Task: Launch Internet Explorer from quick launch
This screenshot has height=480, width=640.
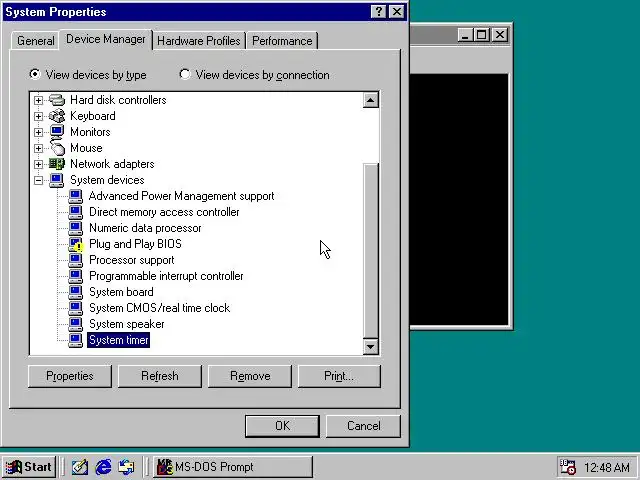Action: [x=103, y=467]
